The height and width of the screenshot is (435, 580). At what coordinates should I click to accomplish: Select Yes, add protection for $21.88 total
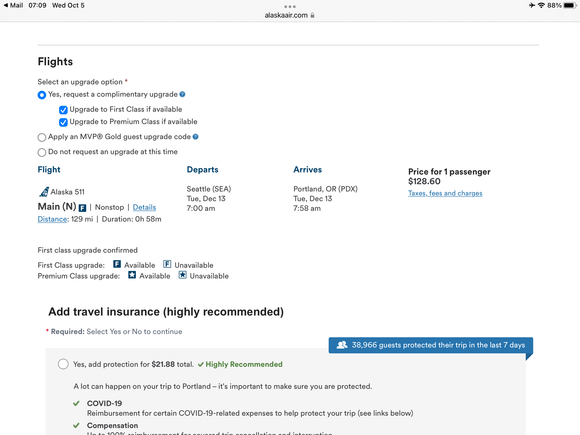(63, 364)
